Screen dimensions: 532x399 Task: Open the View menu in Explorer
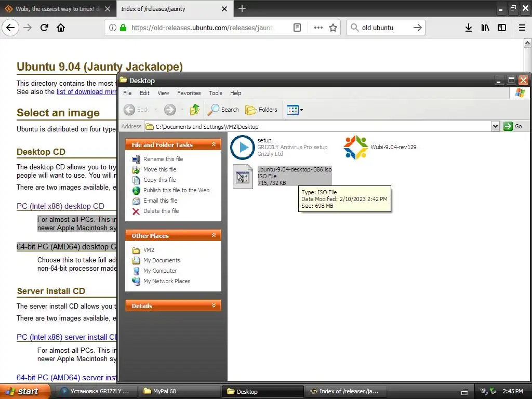coord(163,93)
